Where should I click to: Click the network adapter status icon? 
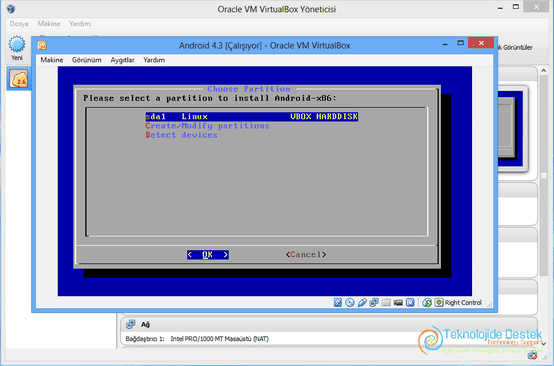pyautogui.click(x=374, y=302)
